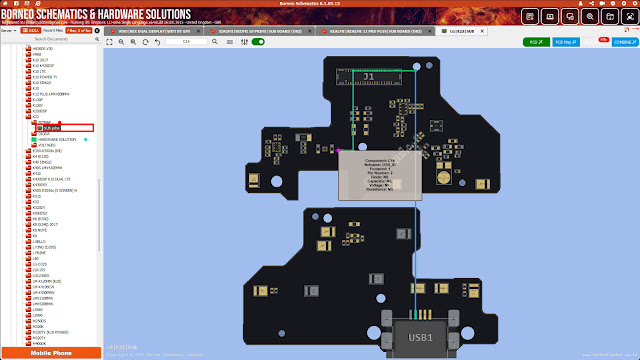The image size is (640, 360).
Task: Click the green PCB button
Action: [x=536, y=42]
